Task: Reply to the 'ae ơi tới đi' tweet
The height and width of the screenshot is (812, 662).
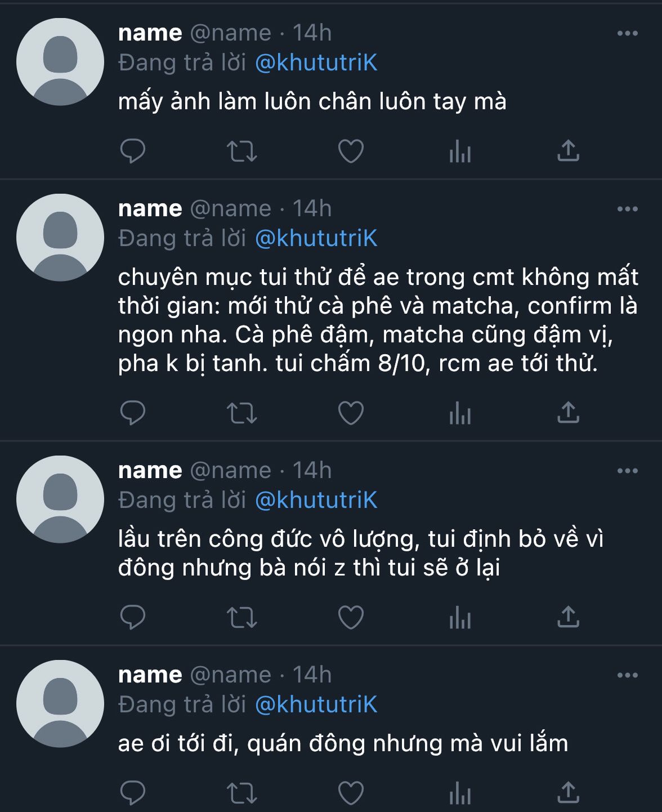Action: point(133,793)
